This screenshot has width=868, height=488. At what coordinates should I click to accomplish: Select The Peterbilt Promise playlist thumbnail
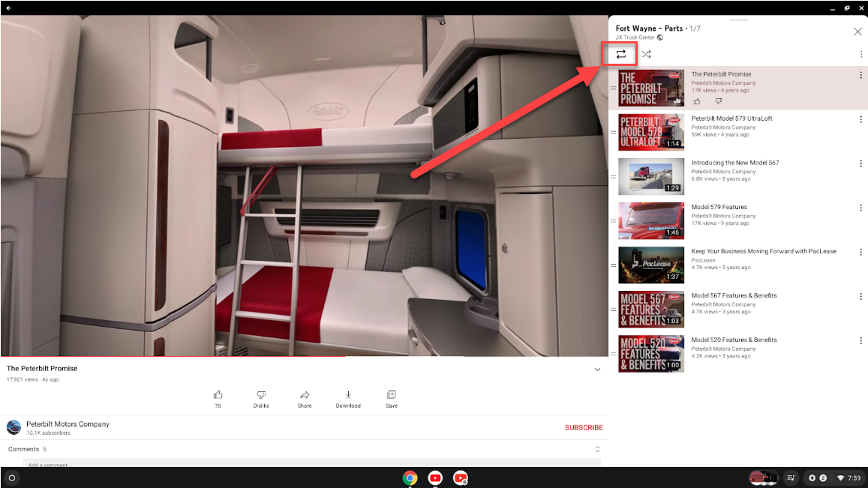(x=651, y=88)
